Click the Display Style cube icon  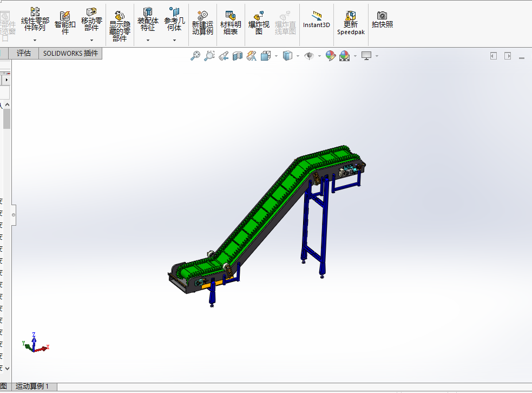point(287,56)
